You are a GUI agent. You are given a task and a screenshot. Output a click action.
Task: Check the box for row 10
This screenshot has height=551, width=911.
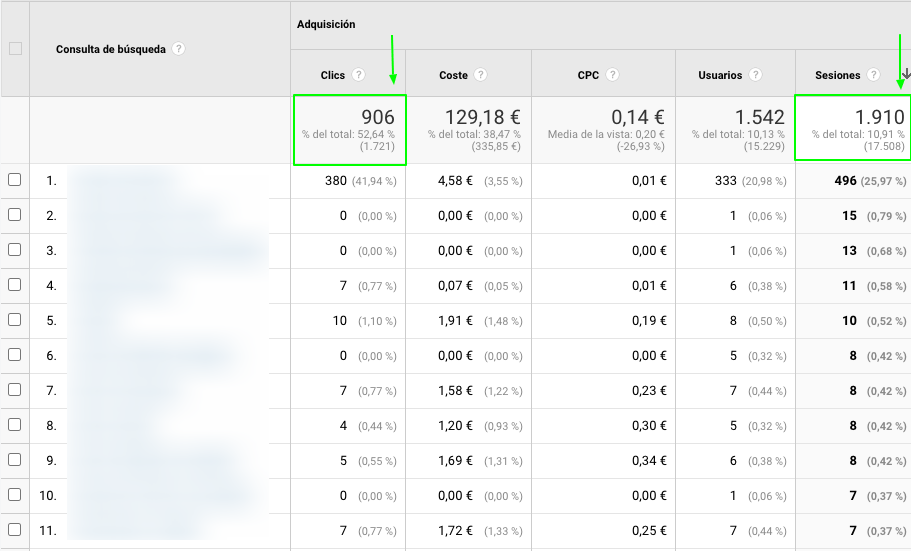coord(15,495)
